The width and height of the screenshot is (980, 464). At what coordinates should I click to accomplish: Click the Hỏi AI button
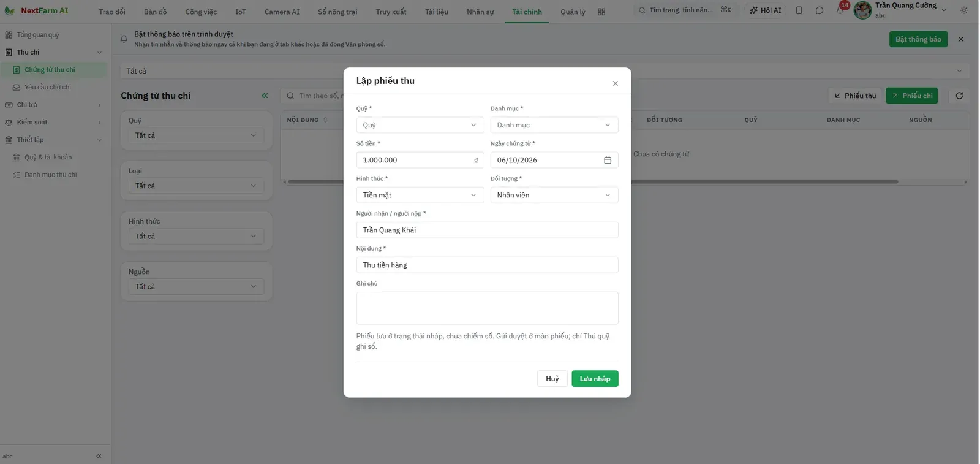click(765, 10)
